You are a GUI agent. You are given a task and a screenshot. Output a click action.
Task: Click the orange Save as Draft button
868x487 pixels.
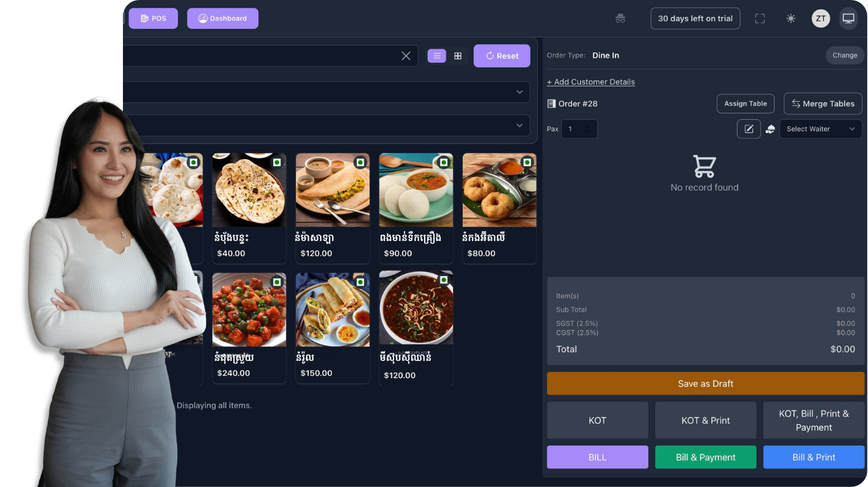(705, 384)
